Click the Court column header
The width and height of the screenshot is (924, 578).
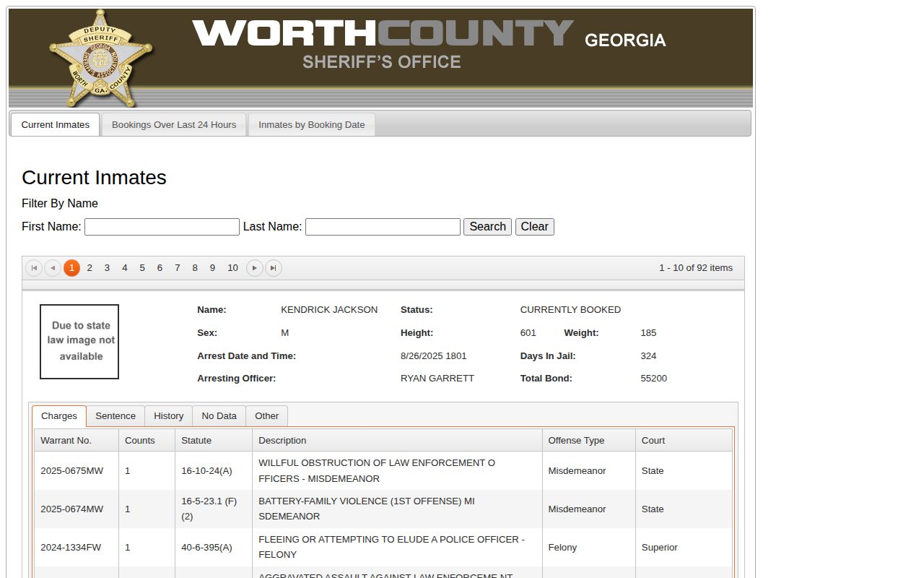[x=684, y=440]
